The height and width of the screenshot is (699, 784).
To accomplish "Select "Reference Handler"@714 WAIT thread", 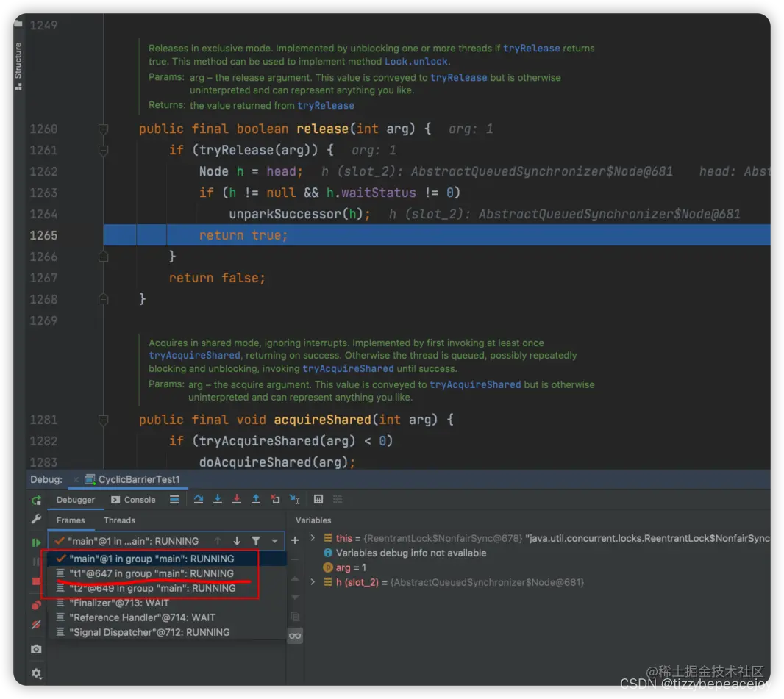I will (167, 617).
